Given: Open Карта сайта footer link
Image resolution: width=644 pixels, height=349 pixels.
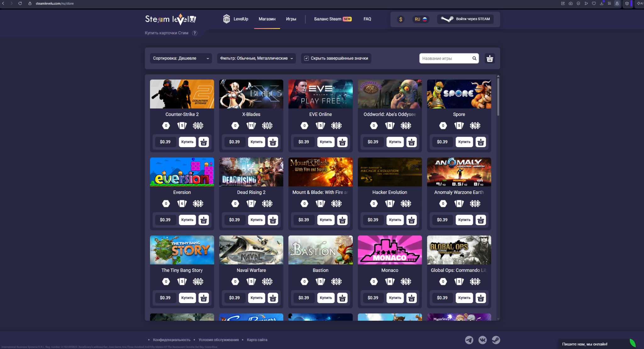Looking at the screenshot, I should click(x=257, y=340).
